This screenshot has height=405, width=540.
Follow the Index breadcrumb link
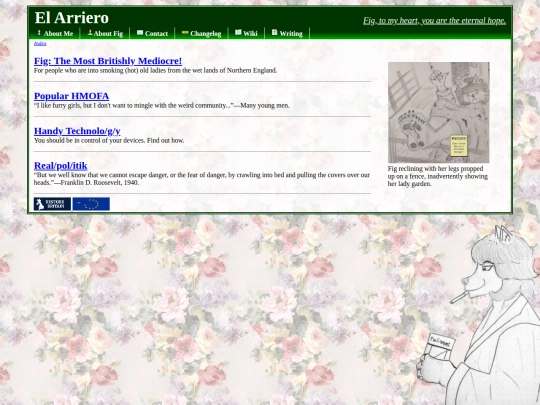40,43
